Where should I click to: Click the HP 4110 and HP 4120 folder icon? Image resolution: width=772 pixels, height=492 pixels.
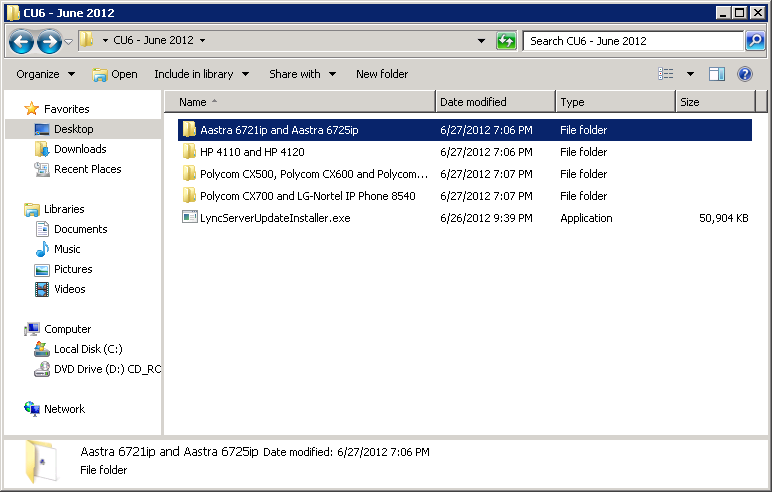click(x=189, y=152)
